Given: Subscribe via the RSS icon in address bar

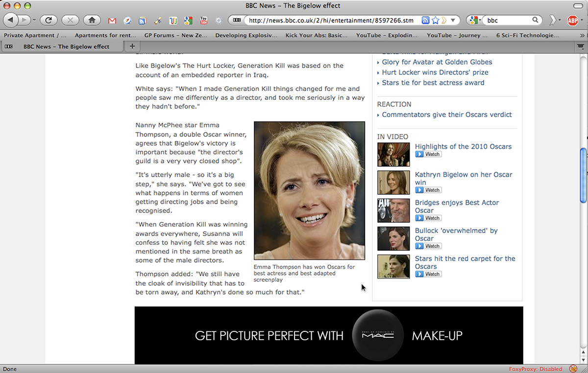Looking at the screenshot, I should 426,20.
